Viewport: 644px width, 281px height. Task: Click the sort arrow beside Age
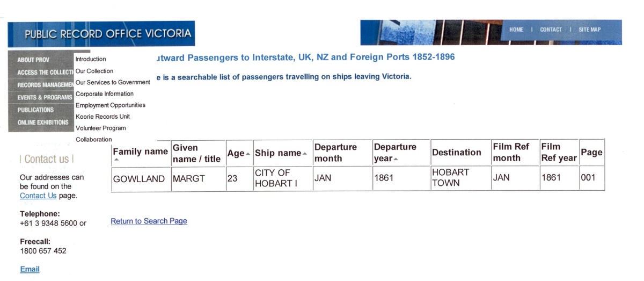[x=248, y=154]
